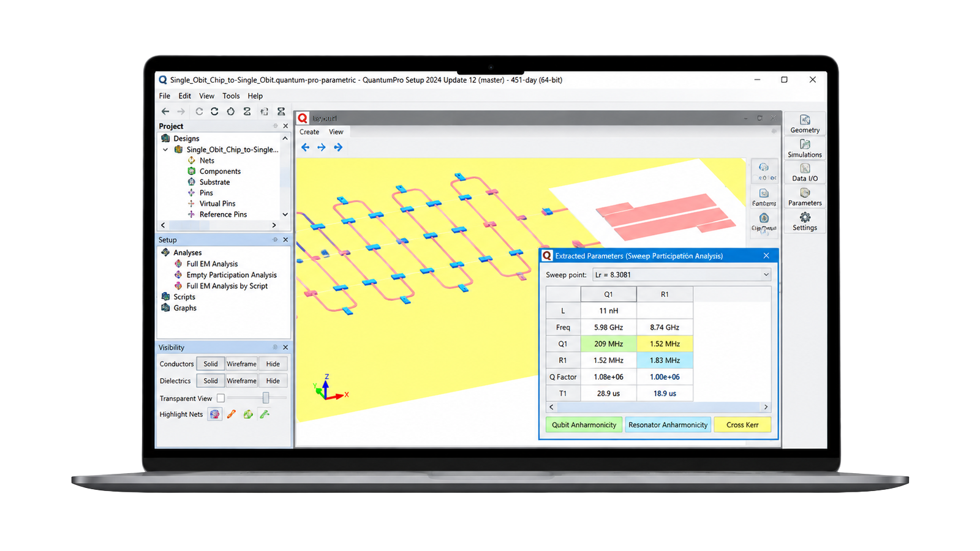
Task: Select the Designs root node
Action: [x=186, y=138]
